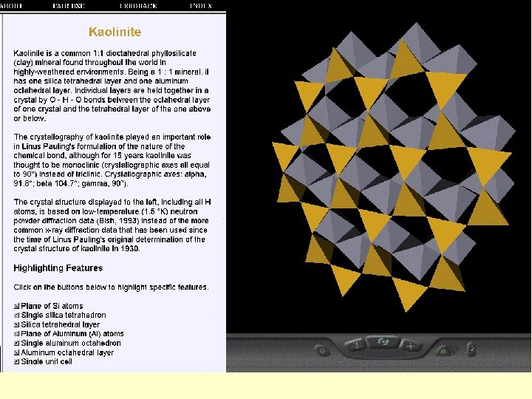Click the rightmost tool icon in viewer bar

click(471, 349)
